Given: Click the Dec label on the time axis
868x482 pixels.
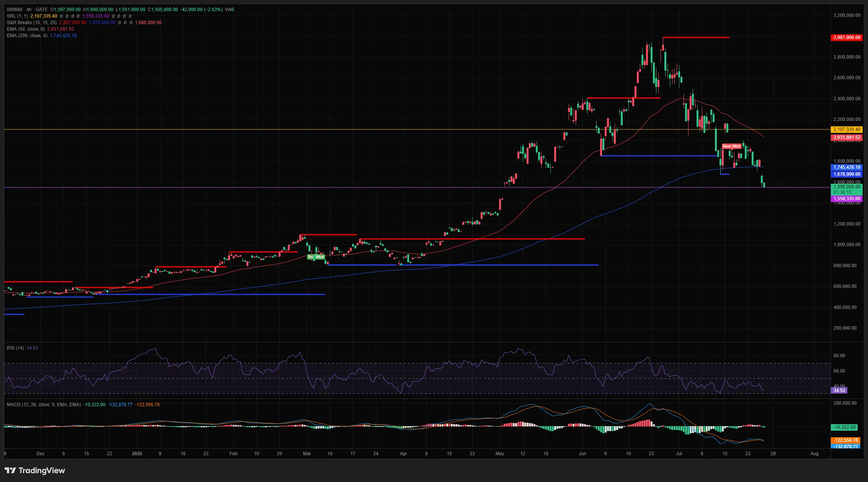Looking at the screenshot, I should (x=41, y=454).
